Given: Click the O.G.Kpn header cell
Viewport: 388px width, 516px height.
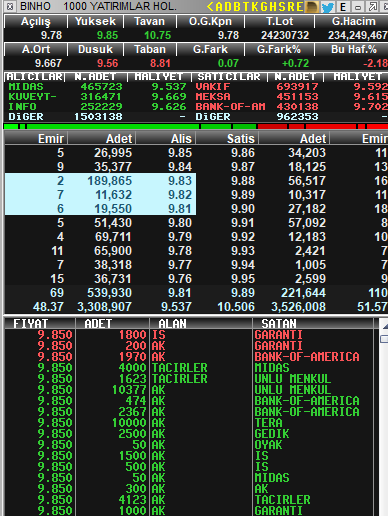Looking at the screenshot, I should 210,21.
